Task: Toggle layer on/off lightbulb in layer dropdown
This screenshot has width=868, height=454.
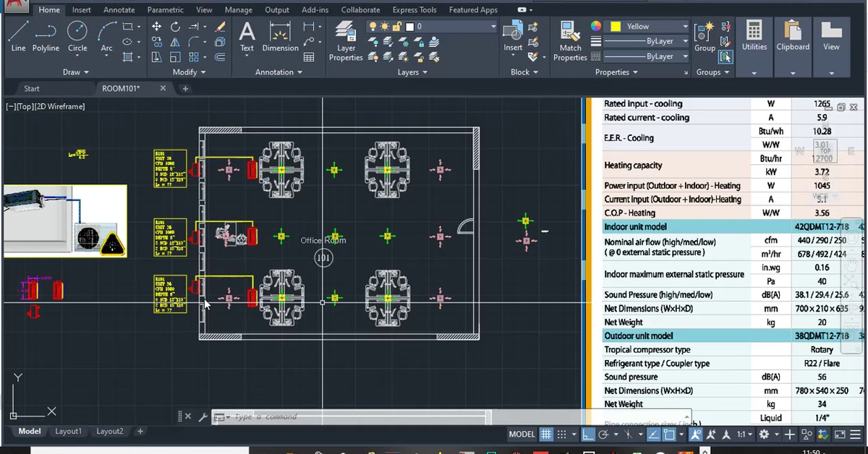Action: 373,26
